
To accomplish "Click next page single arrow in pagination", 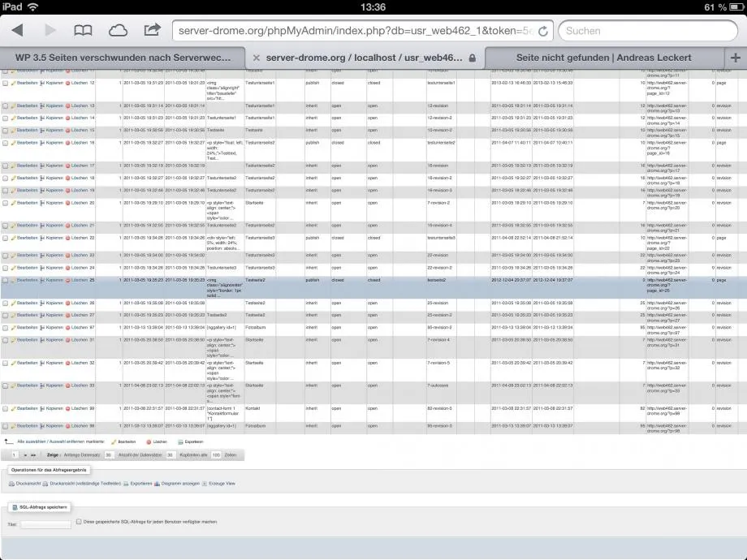I will [26, 455].
